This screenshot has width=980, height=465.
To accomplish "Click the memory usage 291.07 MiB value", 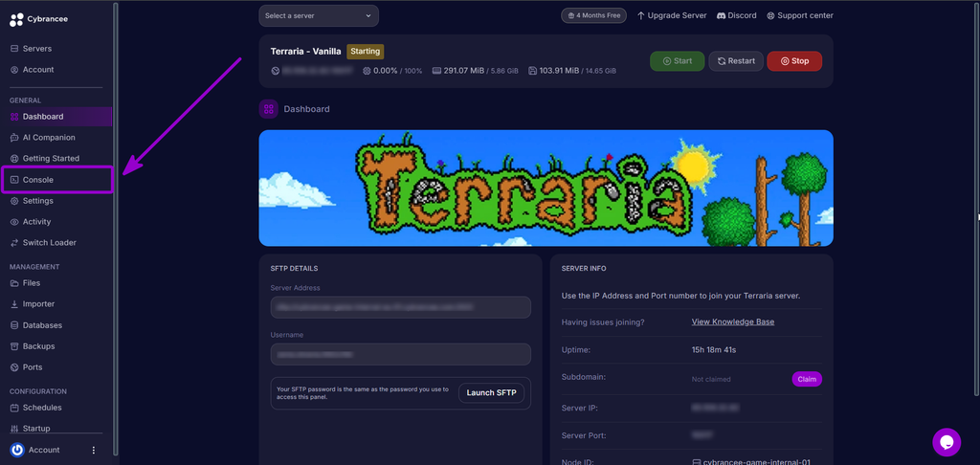I will [x=464, y=71].
